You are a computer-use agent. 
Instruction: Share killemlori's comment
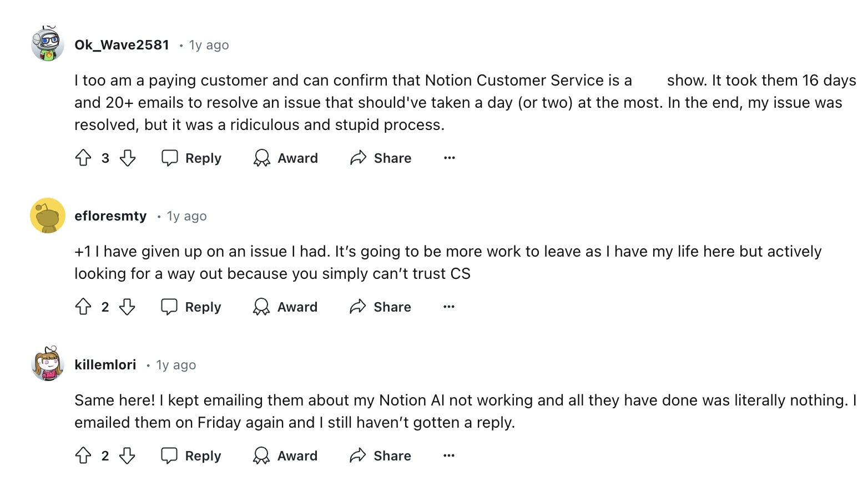[x=381, y=455]
